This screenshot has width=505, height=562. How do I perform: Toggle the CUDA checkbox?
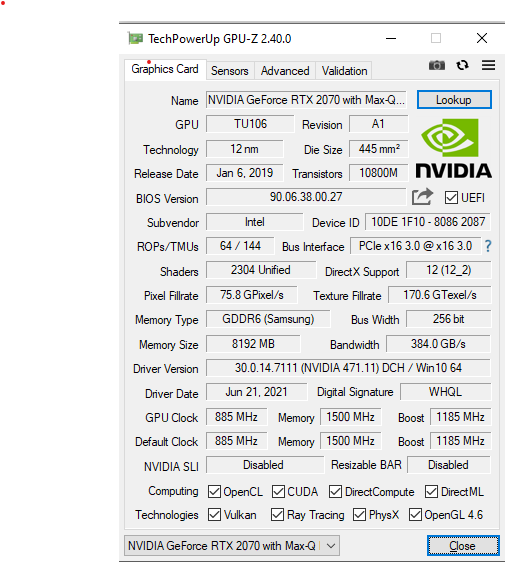pos(278,491)
